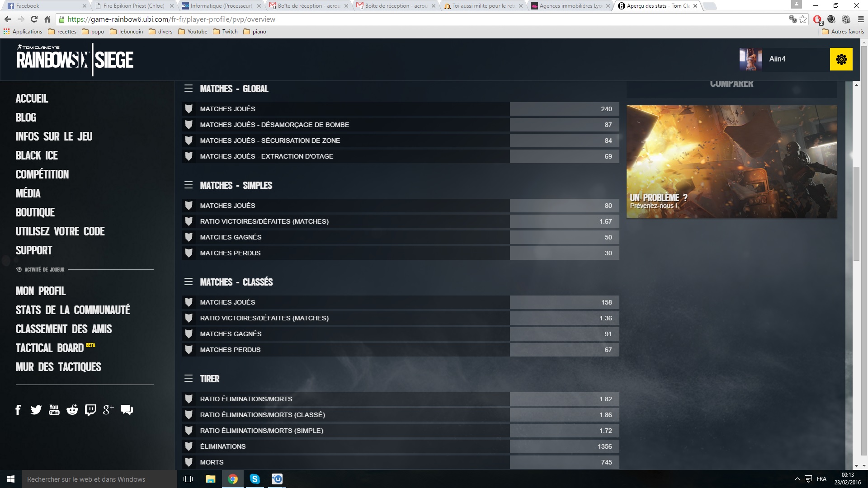The image size is (868, 488).
Task: Open Mur des tactiques
Action: coord(58,367)
